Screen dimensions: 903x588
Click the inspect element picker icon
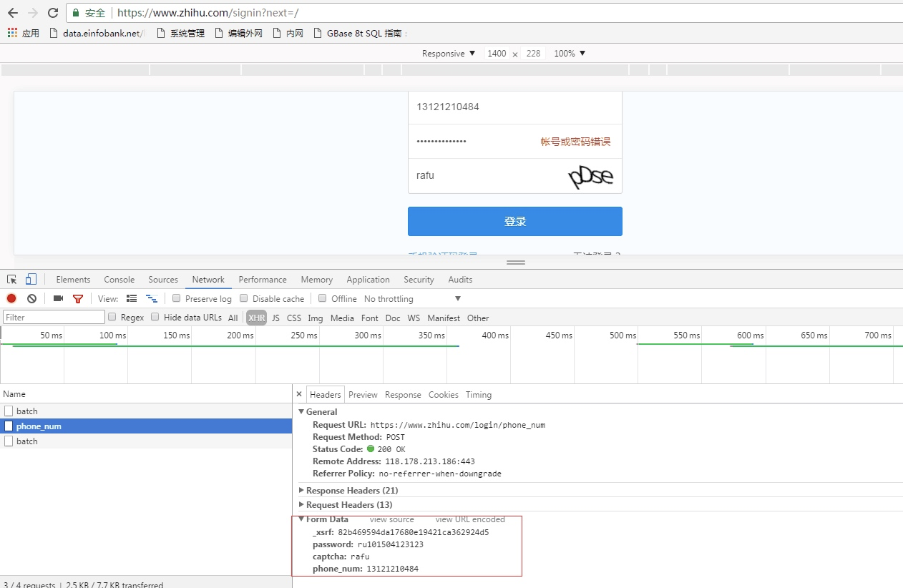(x=12, y=280)
